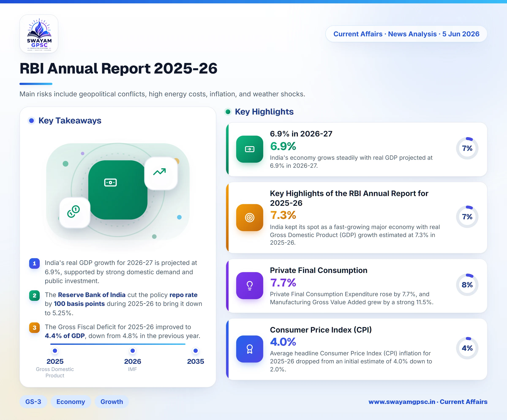Click the large green banknote tile in illustration
Screen dimensions: 507x420
pos(118,190)
